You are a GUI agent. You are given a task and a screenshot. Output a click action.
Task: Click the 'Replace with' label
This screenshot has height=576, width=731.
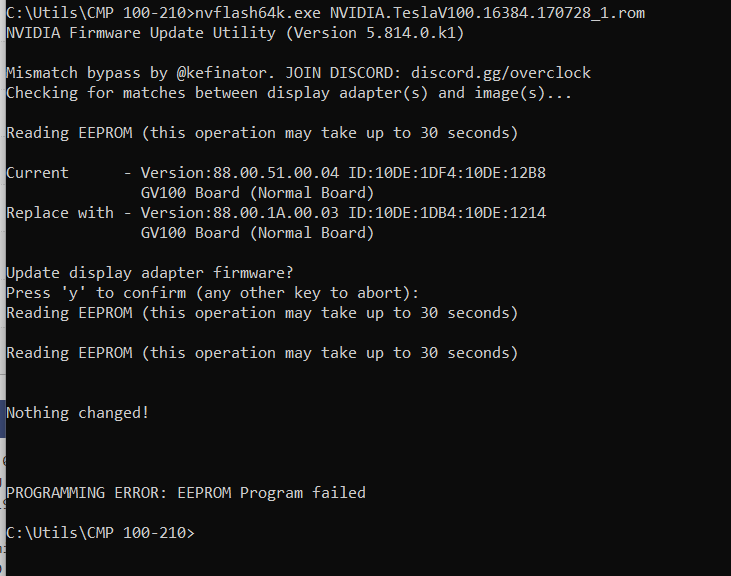[x=60, y=213]
